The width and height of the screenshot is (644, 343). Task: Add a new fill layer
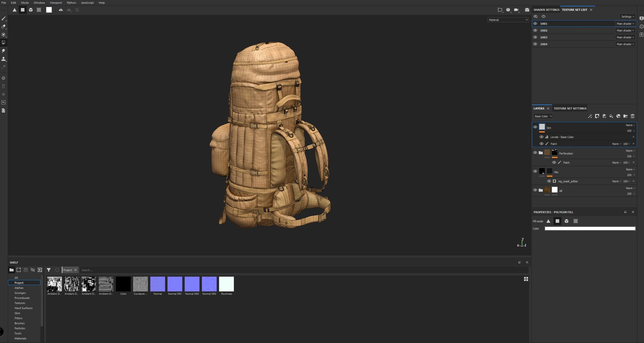pos(611,116)
